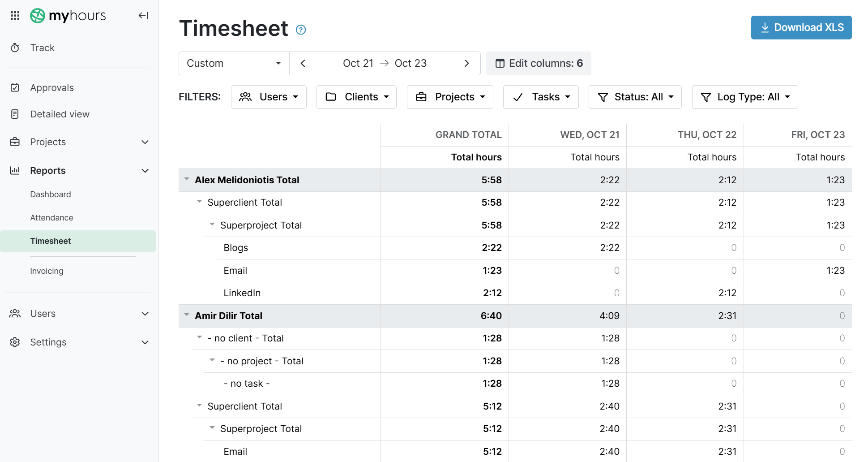Collapse the sidebar with the arrow icon
Screen dimensions: 868x462
pyautogui.click(x=143, y=16)
